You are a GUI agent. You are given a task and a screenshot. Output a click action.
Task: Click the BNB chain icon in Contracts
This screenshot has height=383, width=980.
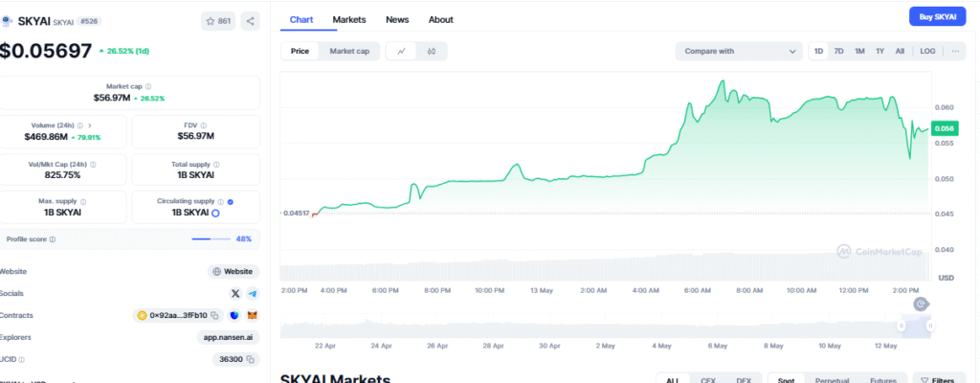click(x=142, y=315)
